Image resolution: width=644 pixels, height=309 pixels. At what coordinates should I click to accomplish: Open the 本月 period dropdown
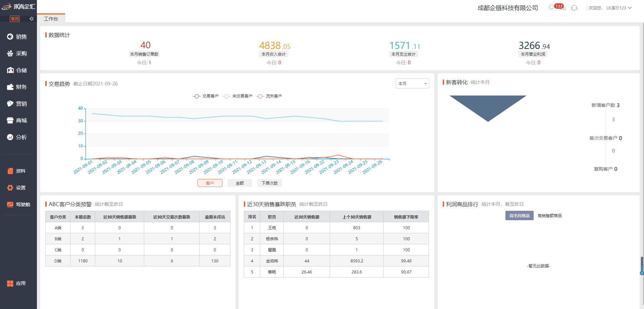tap(412, 83)
